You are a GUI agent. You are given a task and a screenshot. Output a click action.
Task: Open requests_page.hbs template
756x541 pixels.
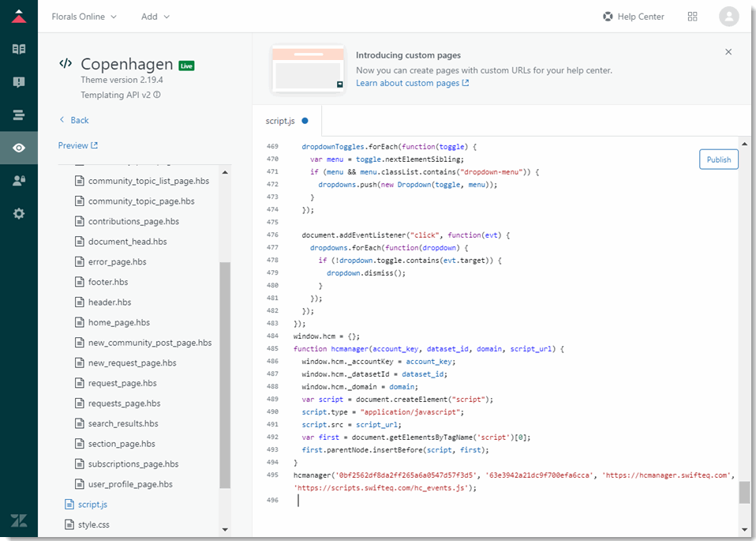point(125,404)
